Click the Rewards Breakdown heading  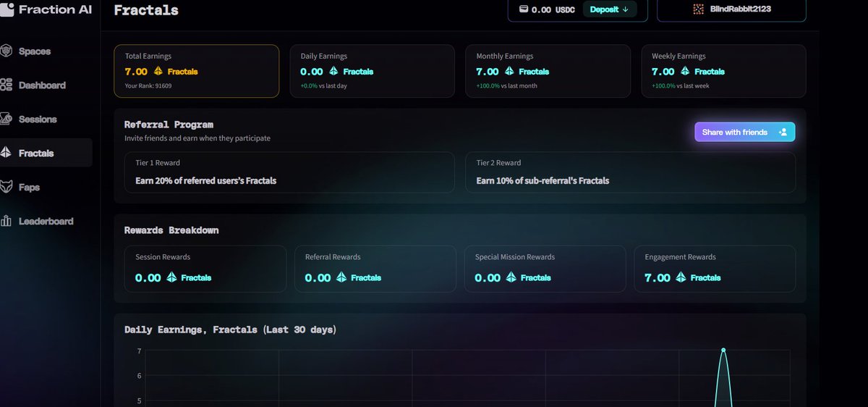171,230
